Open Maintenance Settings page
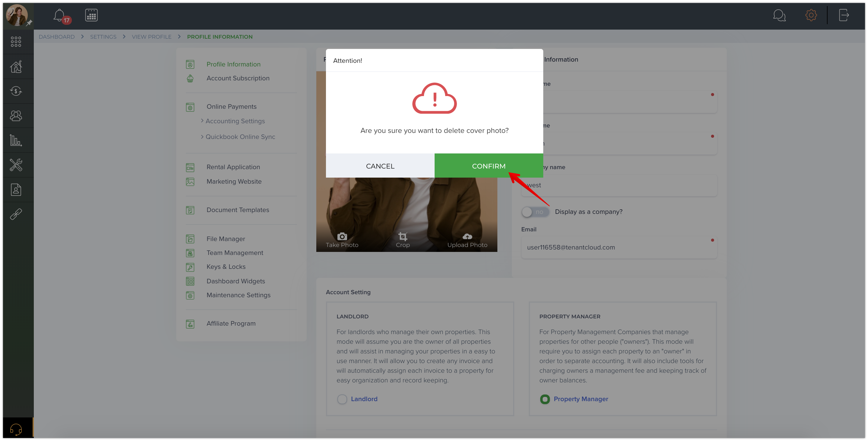 tap(238, 295)
